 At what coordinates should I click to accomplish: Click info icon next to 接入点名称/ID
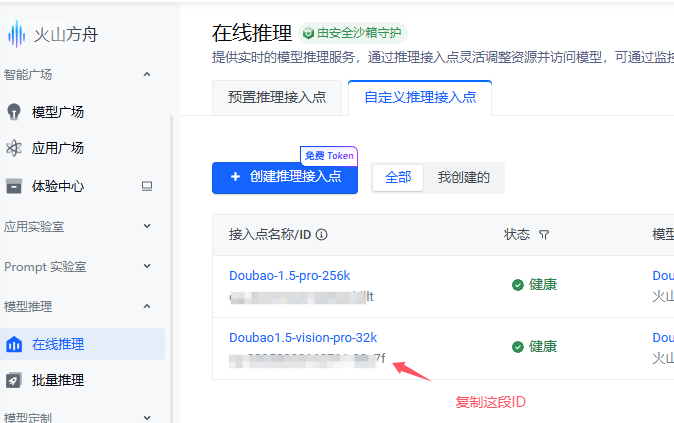pyautogui.click(x=322, y=235)
